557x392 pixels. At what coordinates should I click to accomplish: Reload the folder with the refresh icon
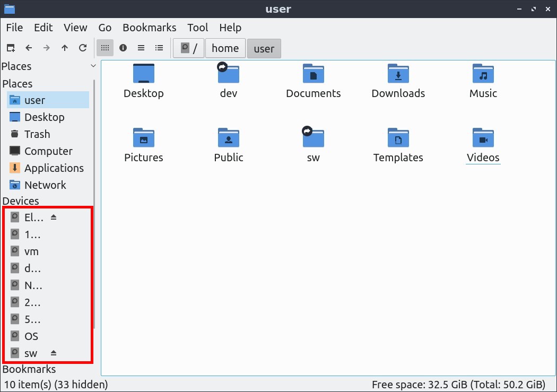[83, 48]
